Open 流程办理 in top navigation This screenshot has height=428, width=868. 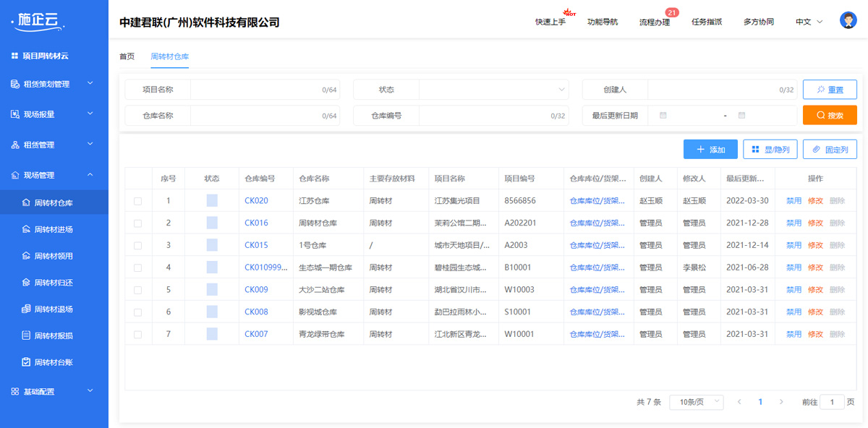(x=655, y=22)
